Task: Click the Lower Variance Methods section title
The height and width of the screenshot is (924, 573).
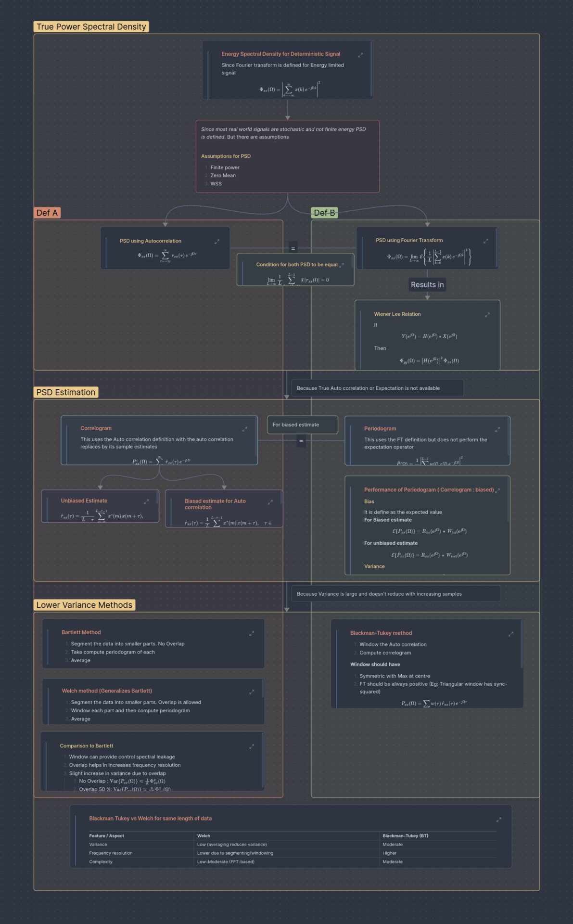Action: (84, 605)
